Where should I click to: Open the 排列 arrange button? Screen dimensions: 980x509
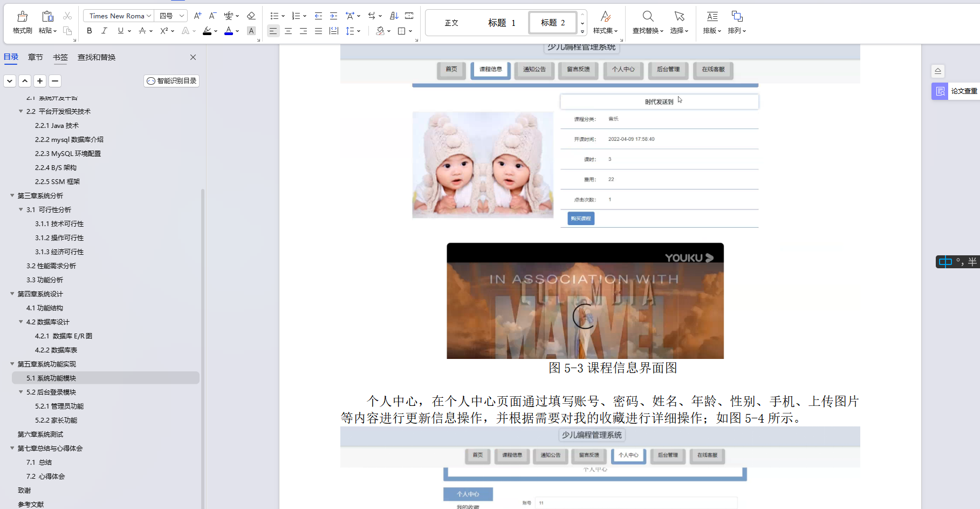point(737,23)
